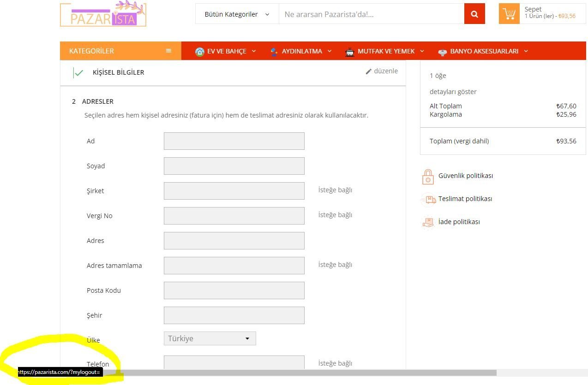
Task: Open the Banyo Aksesuarları menu
Action: pyautogui.click(x=484, y=51)
